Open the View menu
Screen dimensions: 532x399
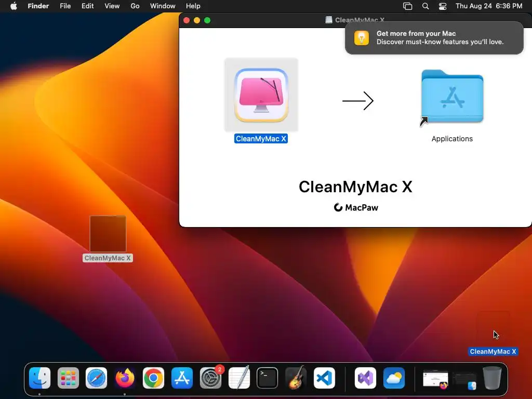(112, 6)
